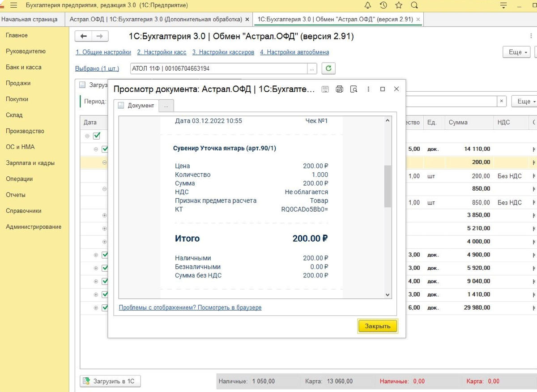Screen dimensions: 537x392
Task: Collapse the highlighted 200,00 receipt row node
Action: point(105,162)
